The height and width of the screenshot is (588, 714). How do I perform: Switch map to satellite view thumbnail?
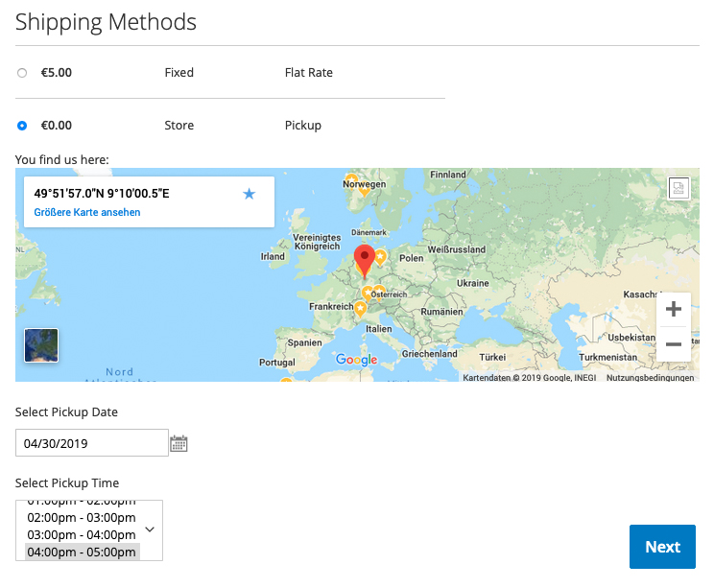point(41,345)
